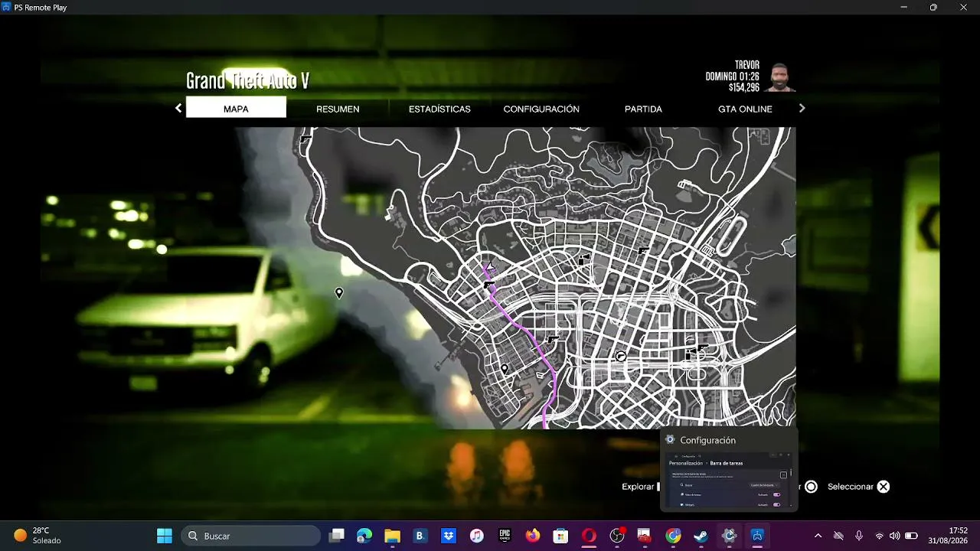The width and height of the screenshot is (980, 551).
Task: Click Trevor's character portrait
Action: coord(781,77)
